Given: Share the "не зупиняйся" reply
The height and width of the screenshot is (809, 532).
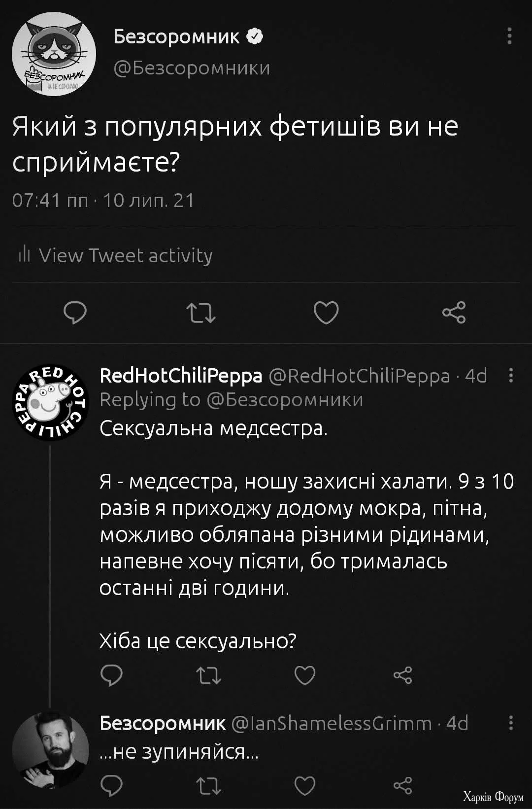Looking at the screenshot, I should click(402, 785).
